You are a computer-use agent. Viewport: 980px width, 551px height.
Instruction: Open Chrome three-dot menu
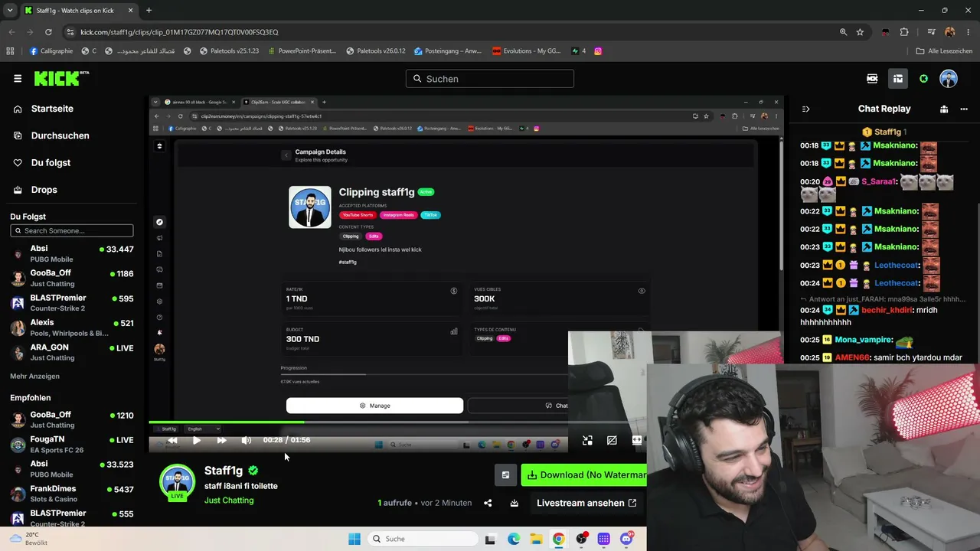pos(967,32)
